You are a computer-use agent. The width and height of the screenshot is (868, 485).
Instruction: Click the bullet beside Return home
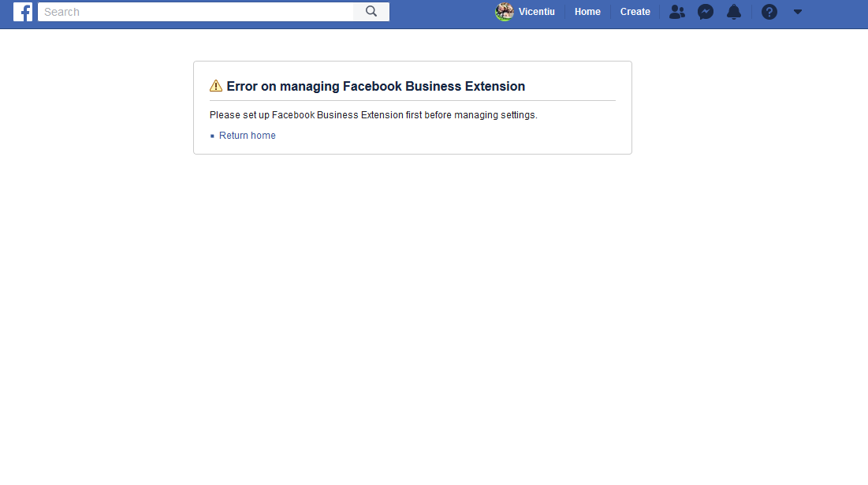(x=212, y=135)
